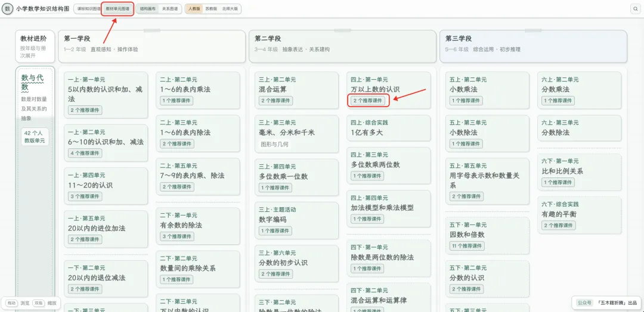Open courseware badge under 小数除法
This screenshot has height=312, width=644.
(x=466, y=144)
